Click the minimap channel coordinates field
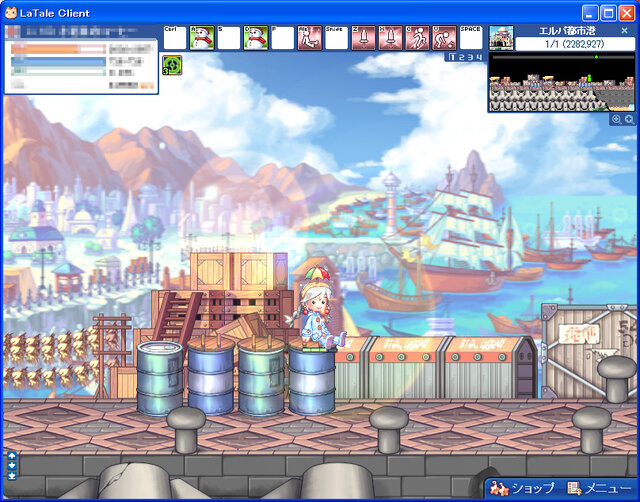The width and height of the screenshot is (640, 502). click(x=574, y=44)
